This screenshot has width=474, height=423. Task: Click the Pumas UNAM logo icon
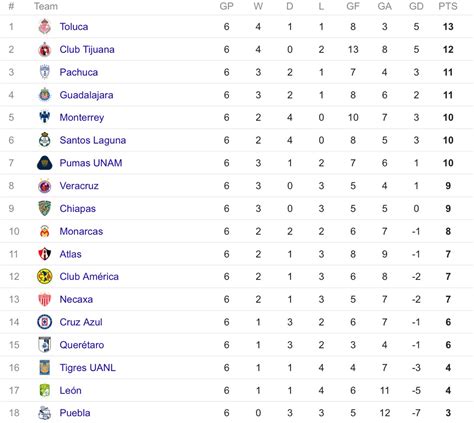coord(45,163)
